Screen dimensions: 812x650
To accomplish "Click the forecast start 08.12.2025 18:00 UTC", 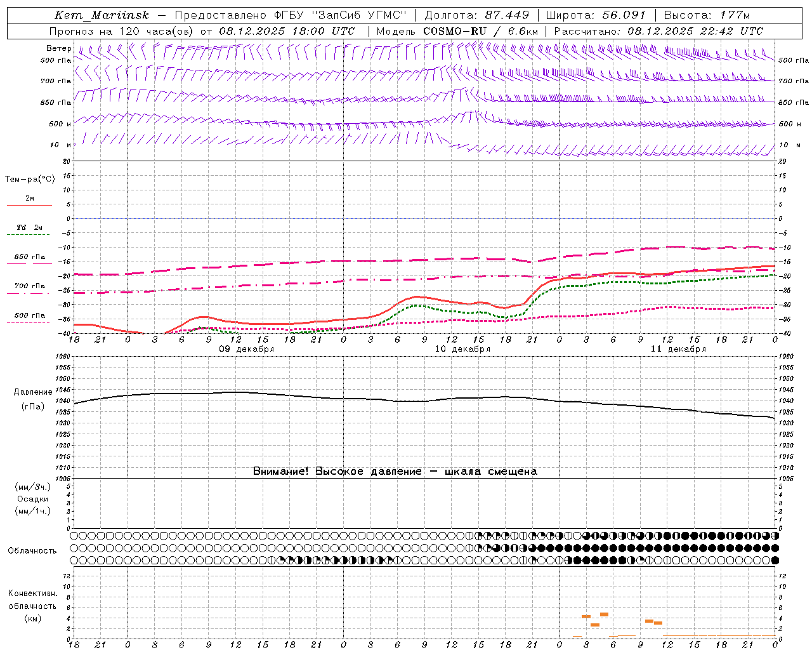I will tap(286, 31).
